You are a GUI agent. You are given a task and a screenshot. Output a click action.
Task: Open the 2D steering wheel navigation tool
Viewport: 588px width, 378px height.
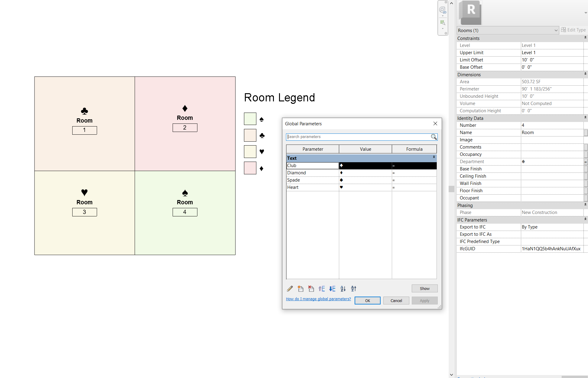[443, 9]
